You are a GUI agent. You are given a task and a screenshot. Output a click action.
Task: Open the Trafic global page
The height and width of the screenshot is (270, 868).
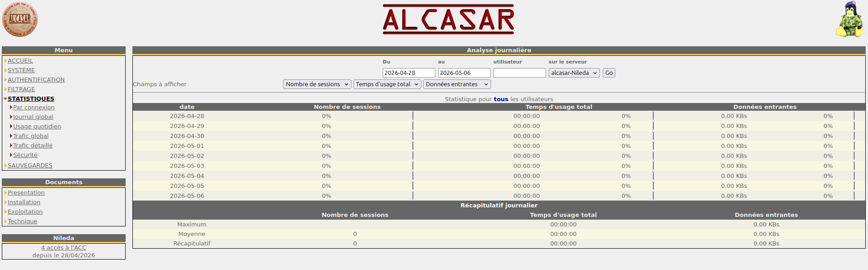(31, 136)
